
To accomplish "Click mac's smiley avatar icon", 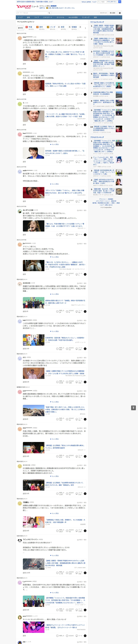I will click(x=20, y=38).
